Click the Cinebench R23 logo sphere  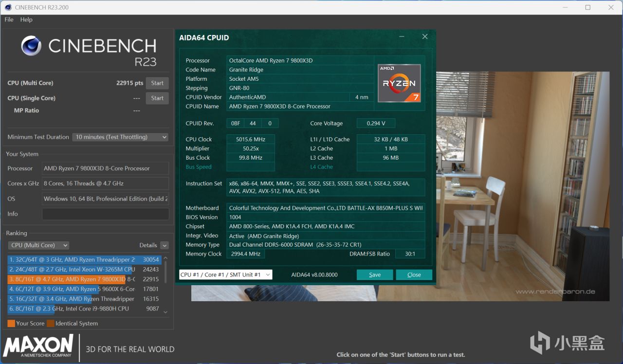coord(31,46)
